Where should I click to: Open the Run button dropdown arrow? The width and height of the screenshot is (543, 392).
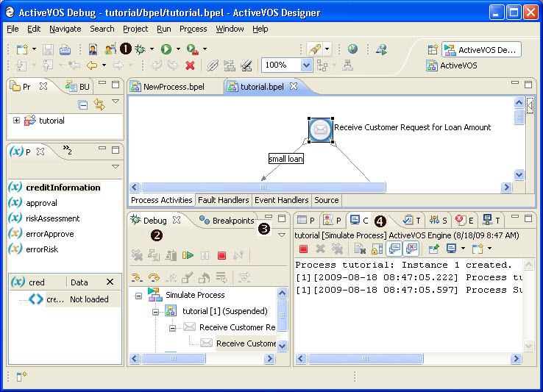pyautogui.click(x=178, y=49)
